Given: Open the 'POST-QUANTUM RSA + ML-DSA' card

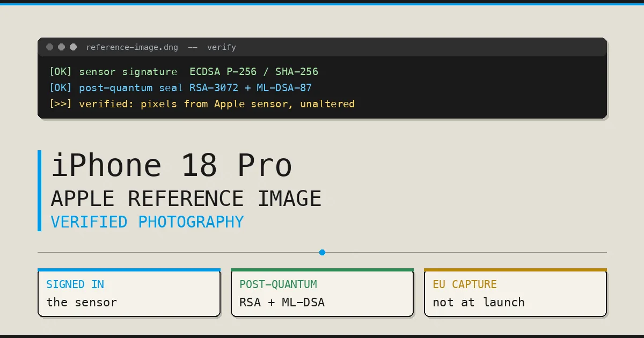Looking at the screenshot, I should (322, 293).
